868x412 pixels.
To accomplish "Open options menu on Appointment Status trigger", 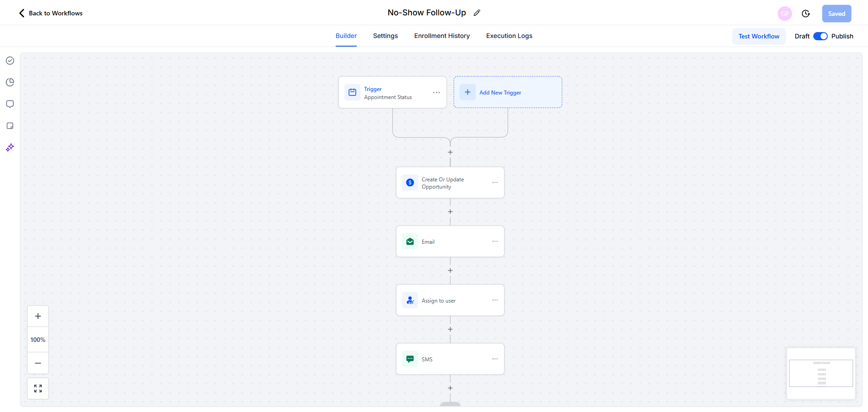I will click(436, 92).
